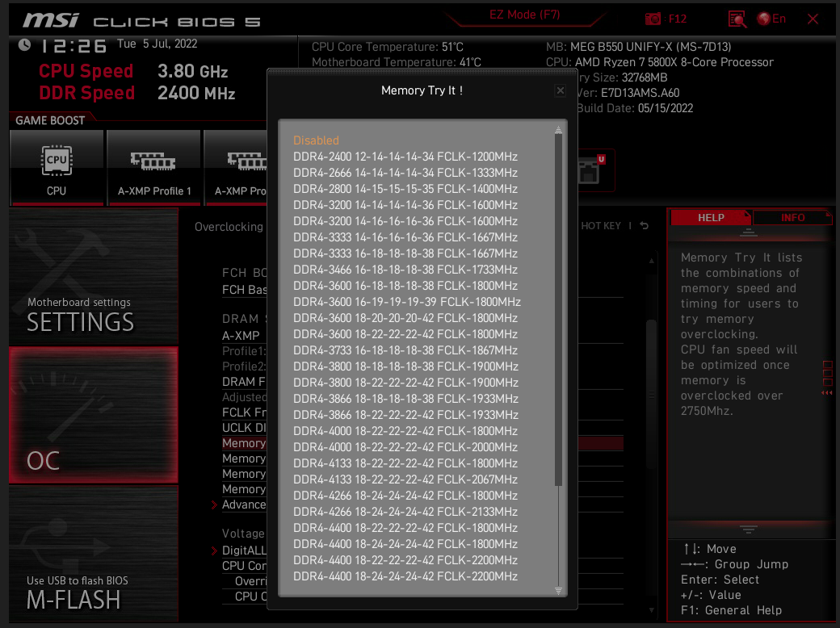
Task: Click the highlighted Memory Try It row
Action: click(244, 443)
